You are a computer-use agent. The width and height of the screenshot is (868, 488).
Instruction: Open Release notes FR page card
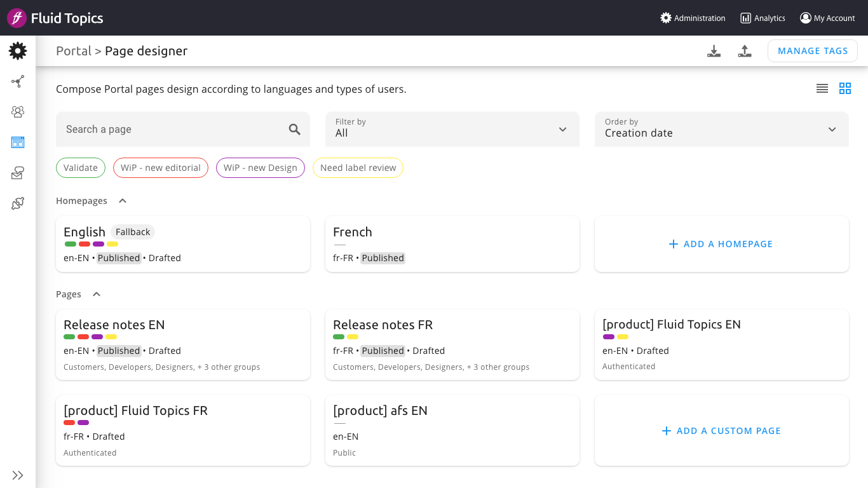point(452,344)
